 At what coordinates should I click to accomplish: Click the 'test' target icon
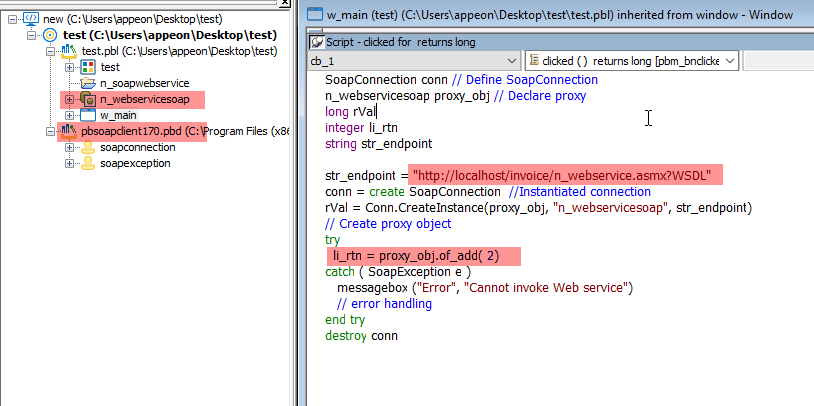(50, 35)
